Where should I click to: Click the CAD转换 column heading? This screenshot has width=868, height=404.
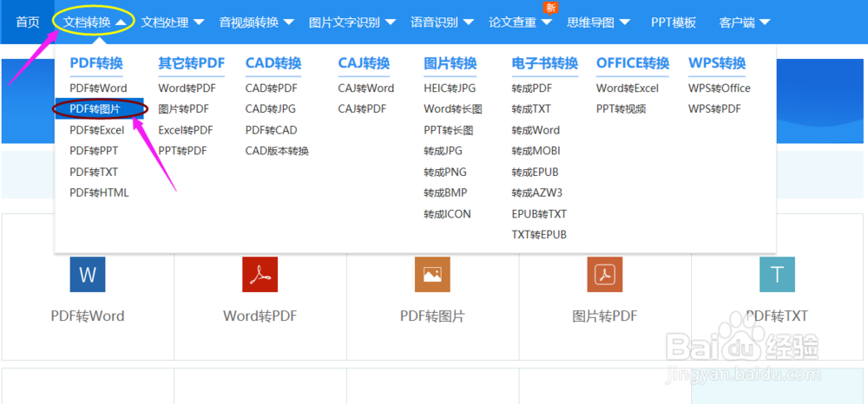[x=273, y=63]
